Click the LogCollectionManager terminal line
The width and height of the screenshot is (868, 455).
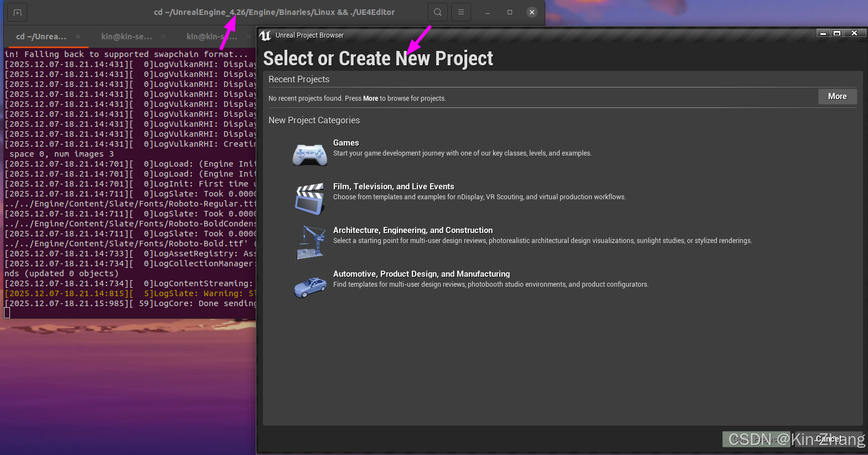[x=130, y=263]
